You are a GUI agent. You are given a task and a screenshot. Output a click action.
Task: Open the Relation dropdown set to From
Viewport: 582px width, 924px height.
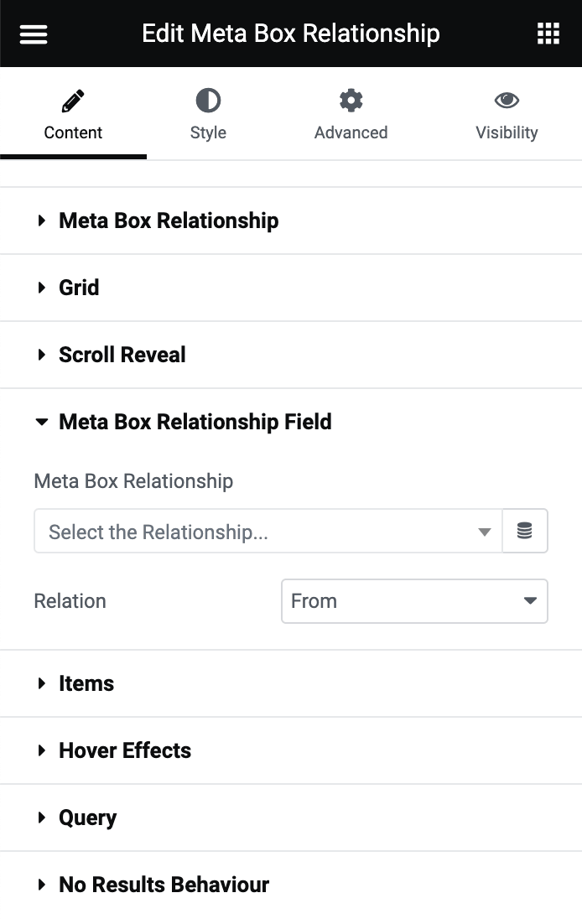pos(414,600)
